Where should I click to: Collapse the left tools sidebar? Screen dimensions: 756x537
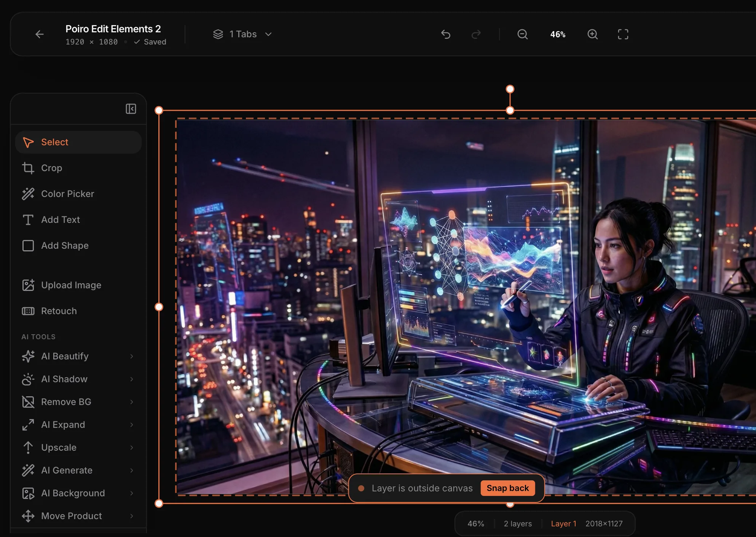click(x=131, y=109)
